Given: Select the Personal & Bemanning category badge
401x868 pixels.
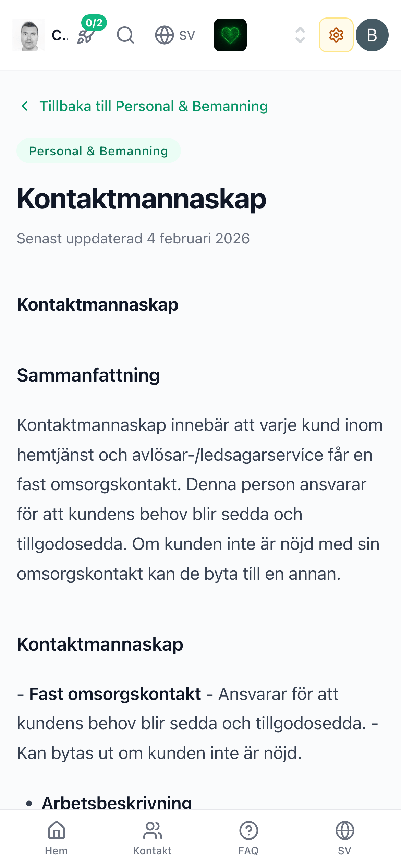Looking at the screenshot, I should (99, 150).
